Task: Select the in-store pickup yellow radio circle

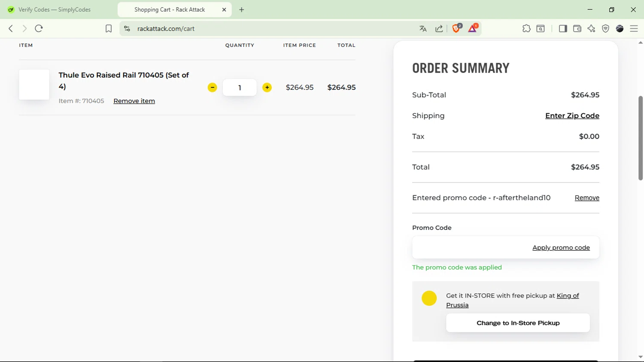Action: (x=429, y=298)
